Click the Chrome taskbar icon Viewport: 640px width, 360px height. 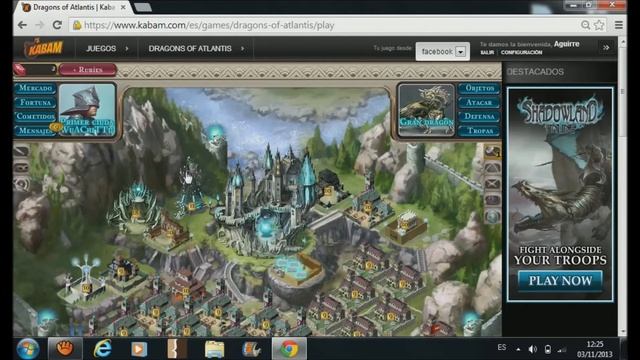coord(289,349)
